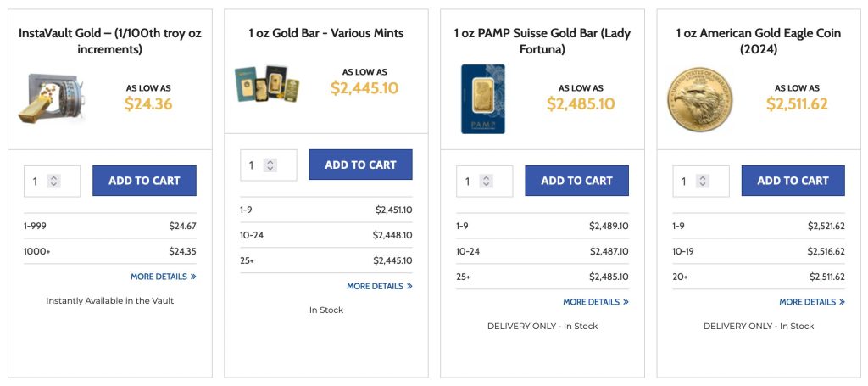This screenshot has width=868, height=386.
Task: Open More Details for InstaVault Gold
Action: point(163,277)
